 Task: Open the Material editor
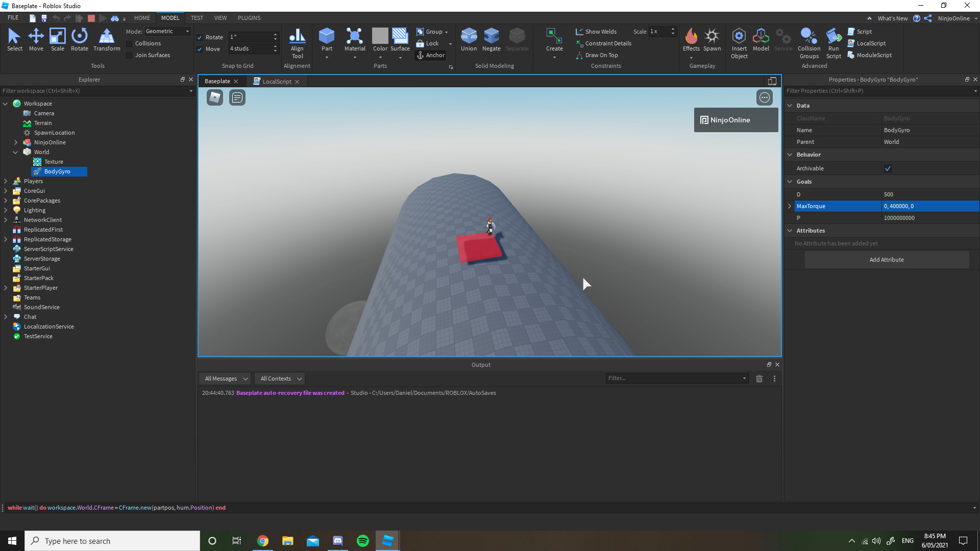[x=355, y=40]
